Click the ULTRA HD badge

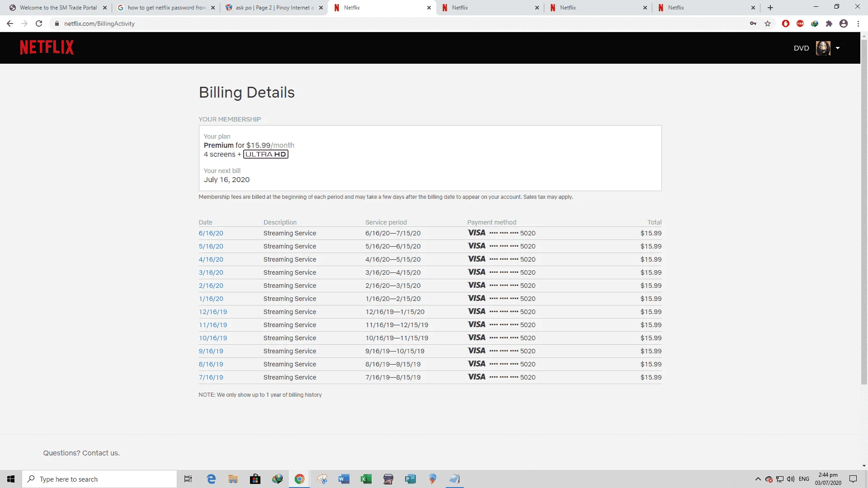(x=266, y=154)
